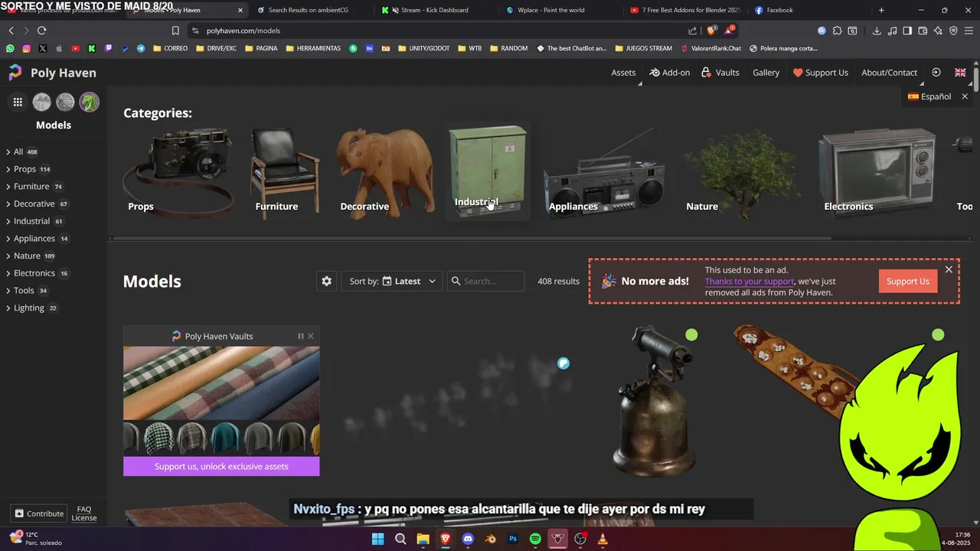This screenshot has height=551, width=980.
Task: Open Brave Shields icon in address bar
Action: coord(710,31)
